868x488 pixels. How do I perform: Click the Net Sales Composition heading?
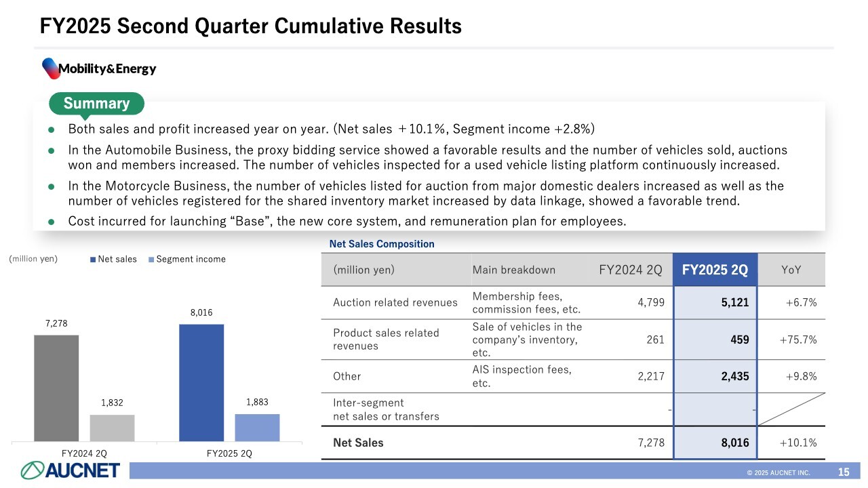pos(382,244)
